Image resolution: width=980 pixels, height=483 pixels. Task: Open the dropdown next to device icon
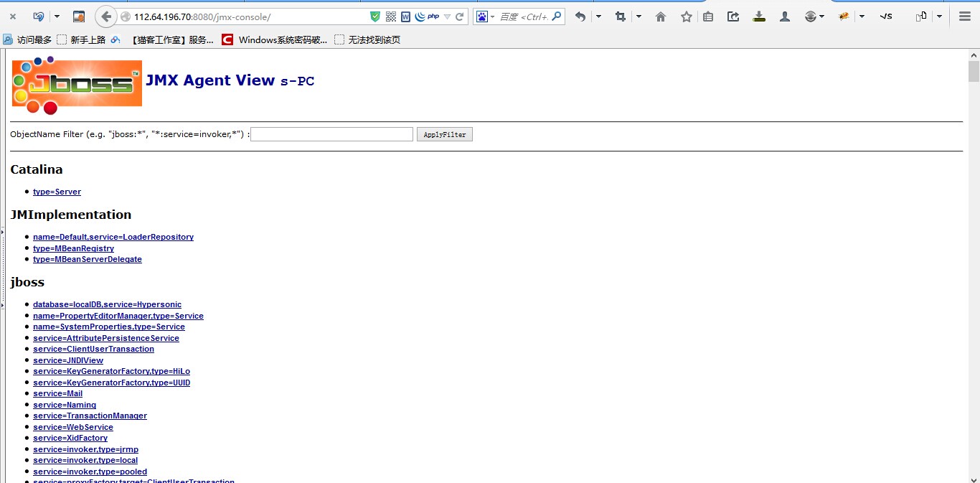point(939,17)
